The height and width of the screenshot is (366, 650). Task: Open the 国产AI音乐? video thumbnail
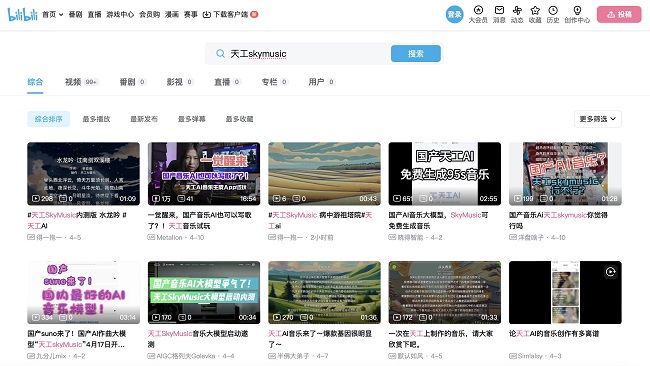pyautogui.click(x=565, y=174)
